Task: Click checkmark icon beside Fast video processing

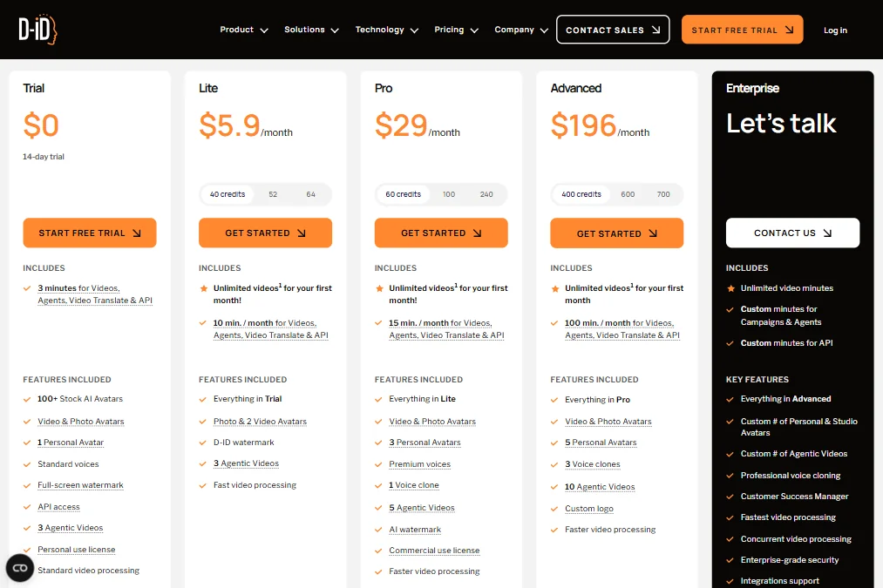Action: pyautogui.click(x=203, y=485)
